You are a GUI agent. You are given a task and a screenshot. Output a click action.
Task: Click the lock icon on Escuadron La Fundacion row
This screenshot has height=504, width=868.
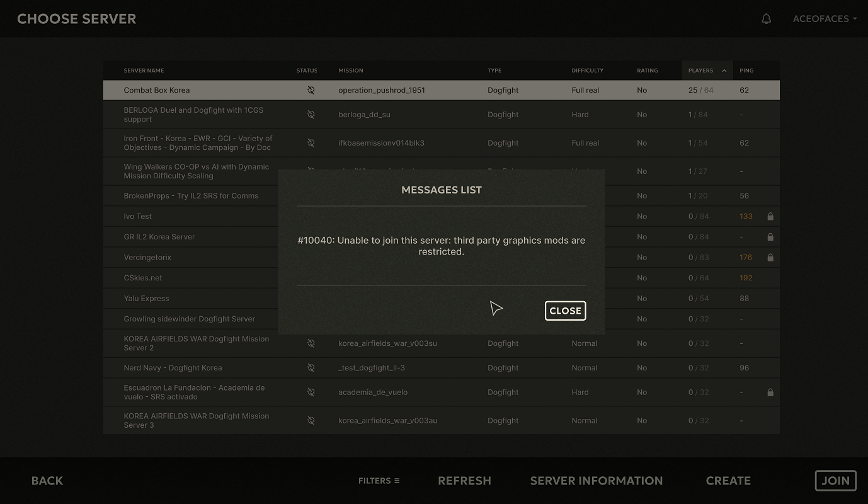[770, 392]
